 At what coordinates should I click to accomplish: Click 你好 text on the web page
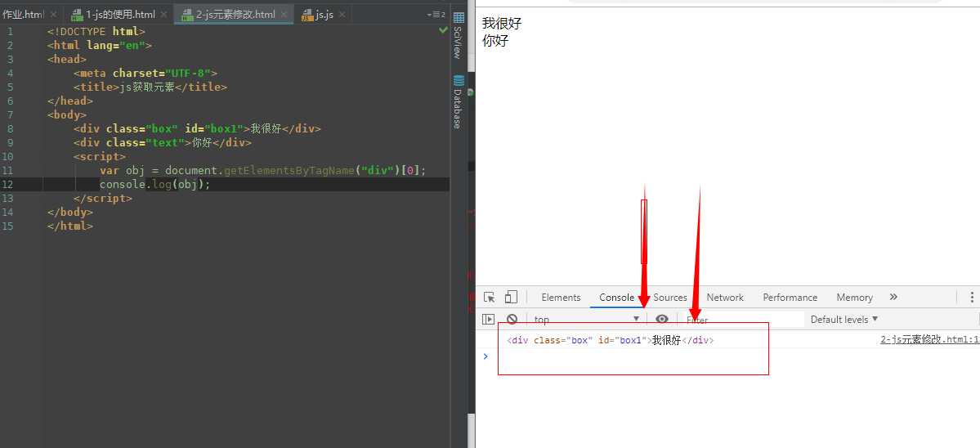coord(495,41)
